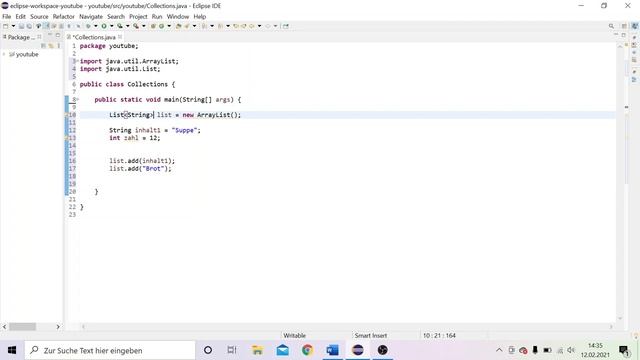
Task: Click the Windows search box on taskbar
Action: (110, 350)
